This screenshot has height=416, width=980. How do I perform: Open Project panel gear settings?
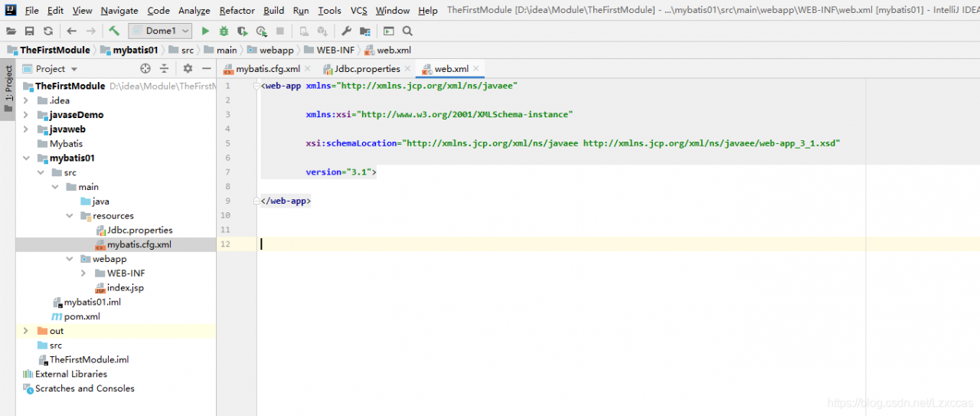coord(188,68)
